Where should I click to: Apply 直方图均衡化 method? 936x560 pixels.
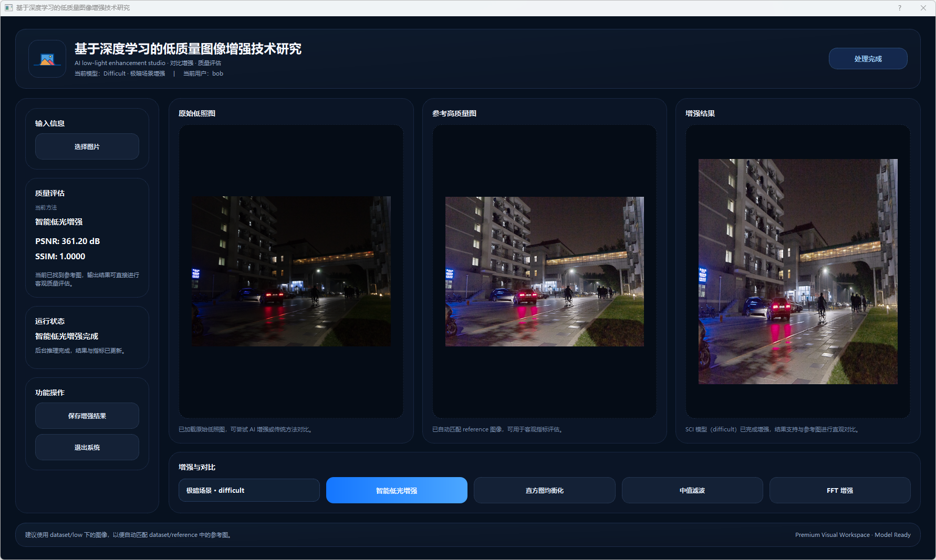coord(544,490)
